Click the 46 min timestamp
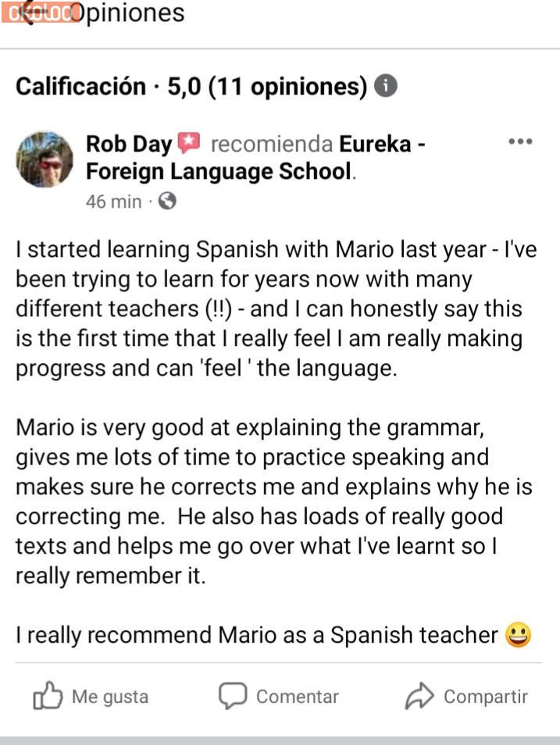 (113, 201)
